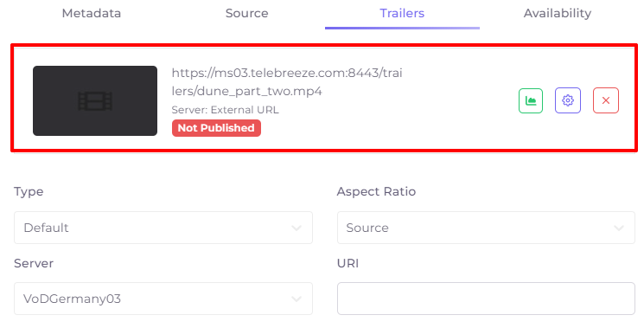
Task: Click the dune_part_two.mp4 trailer URL
Action: (x=287, y=82)
